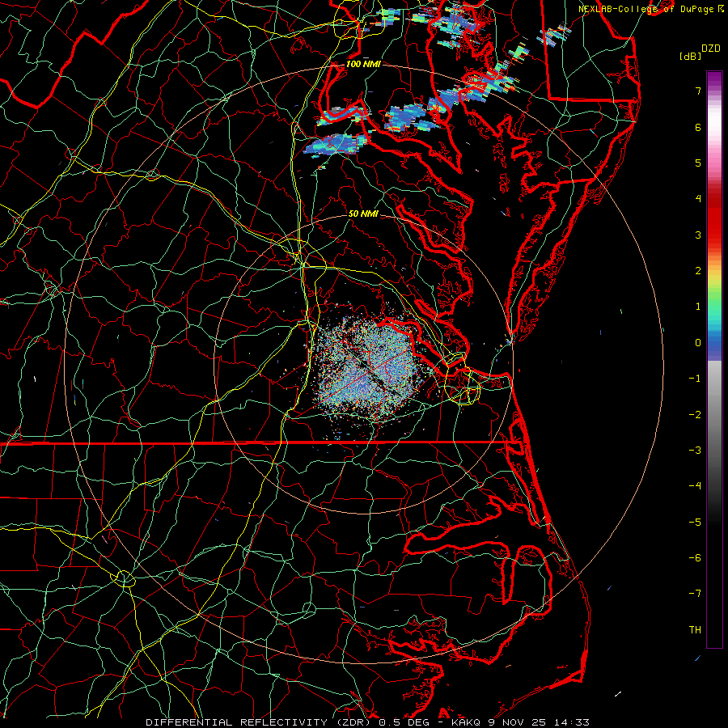The width and height of the screenshot is (728, 728).
Task: Click the -5 value on color scale
Action: (695, 523)
